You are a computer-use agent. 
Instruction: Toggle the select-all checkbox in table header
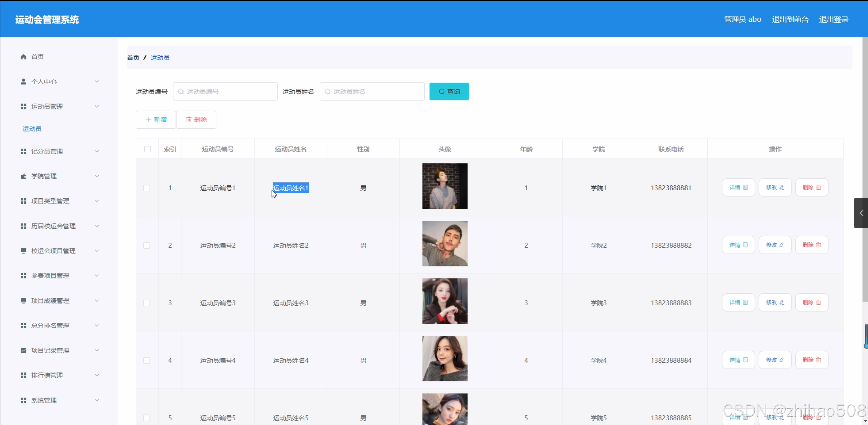[148, 149]
